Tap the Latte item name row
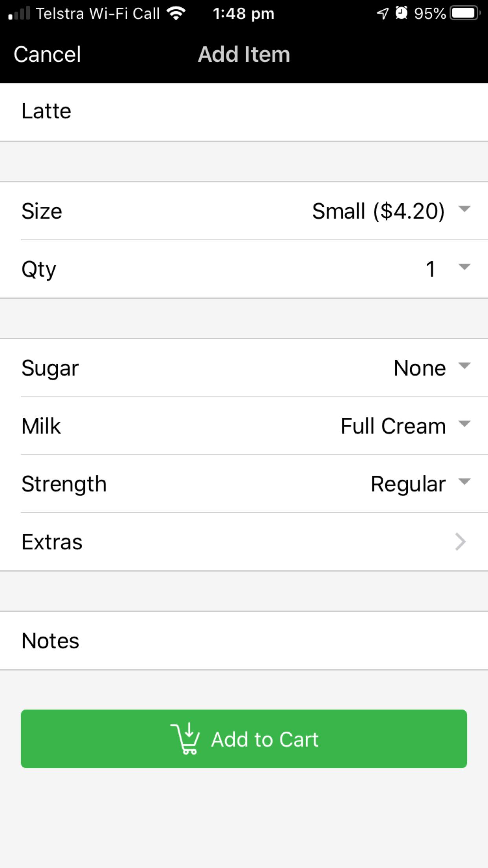Image resolution: width=488 pixels, height=868 pixels. (x=244, y=112)
